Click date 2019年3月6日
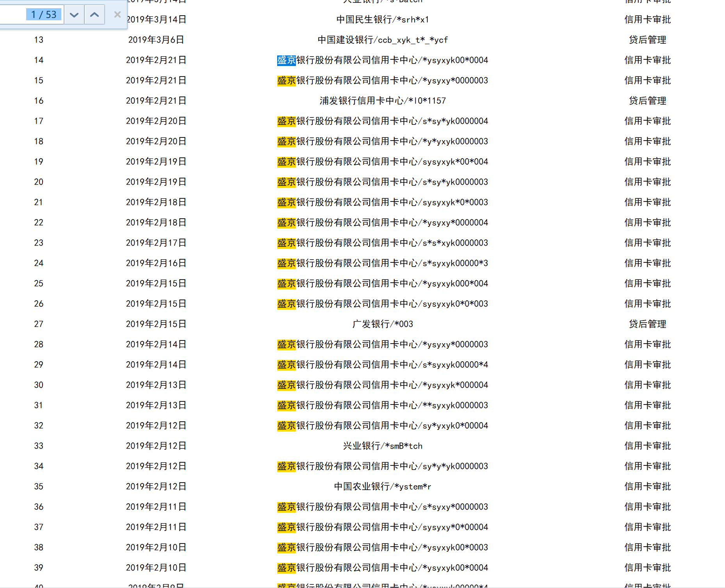Screen dimensions: 725x588 156,40
